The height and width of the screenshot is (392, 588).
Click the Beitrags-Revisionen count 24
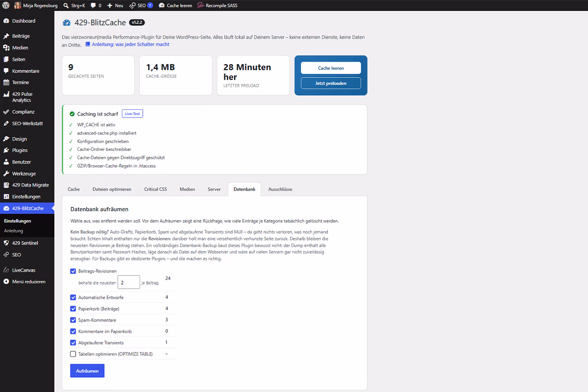point(168,278)
